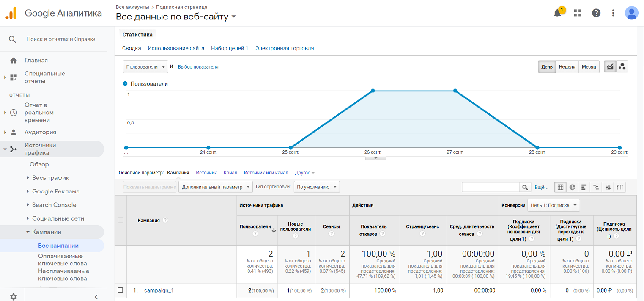Click the search magnifier button in table filter

point(525,187)
